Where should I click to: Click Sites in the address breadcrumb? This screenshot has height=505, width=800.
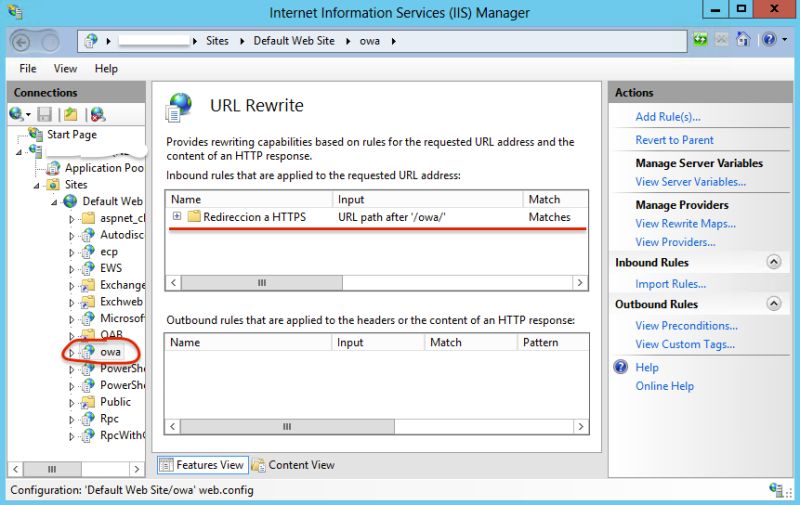coord(217,41)
